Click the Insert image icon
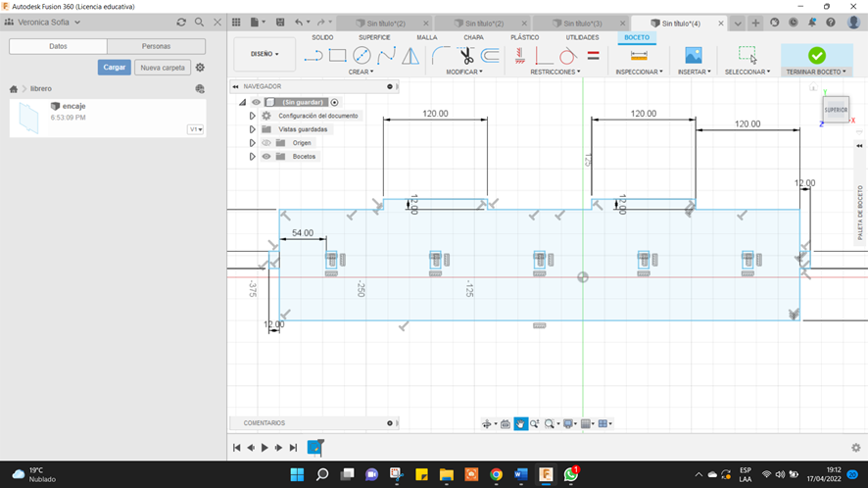This screenshot has width=868, height=488. pyautogui.click(x=693, y=56)
